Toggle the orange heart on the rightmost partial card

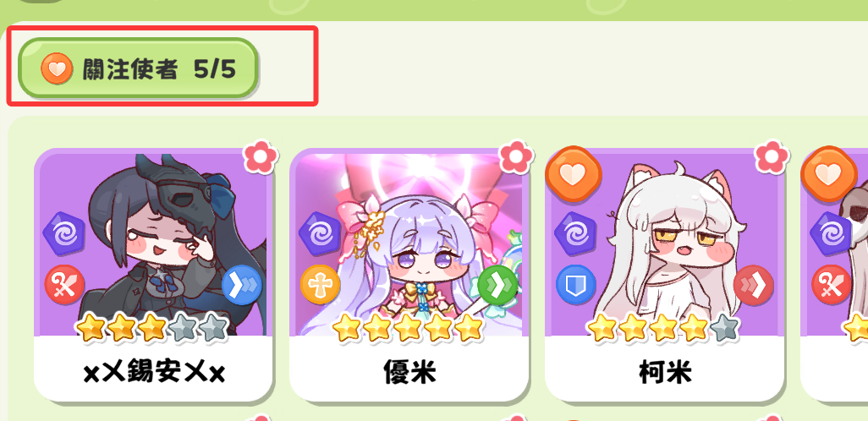[x=831, y=175]
